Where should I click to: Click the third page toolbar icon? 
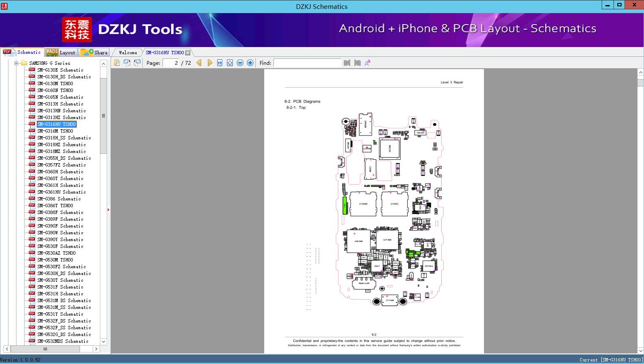coord(137,63)
